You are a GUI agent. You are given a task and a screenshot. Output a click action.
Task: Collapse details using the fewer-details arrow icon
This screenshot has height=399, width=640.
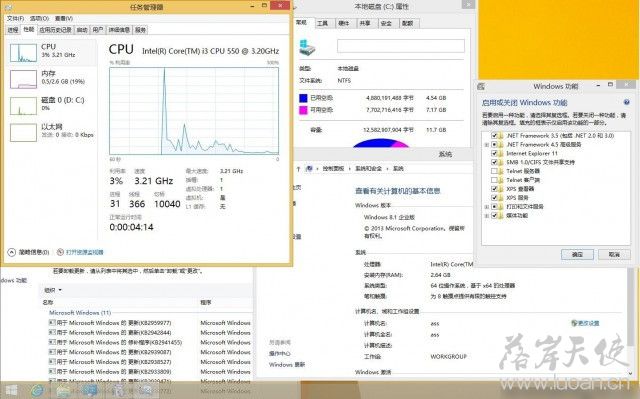11,252
